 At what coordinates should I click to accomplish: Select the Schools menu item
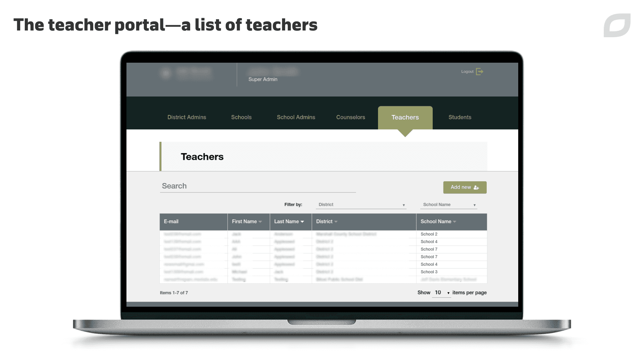click(x=241, y=117)
